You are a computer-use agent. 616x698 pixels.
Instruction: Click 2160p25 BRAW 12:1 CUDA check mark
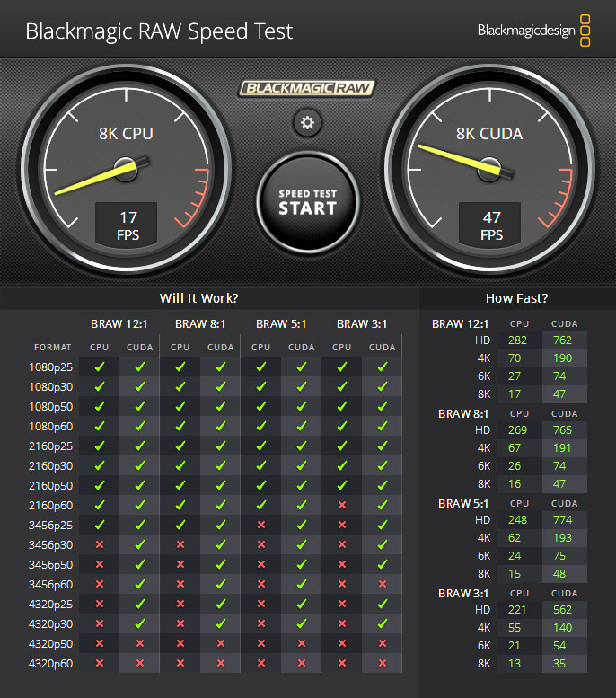tap(140, 446)
